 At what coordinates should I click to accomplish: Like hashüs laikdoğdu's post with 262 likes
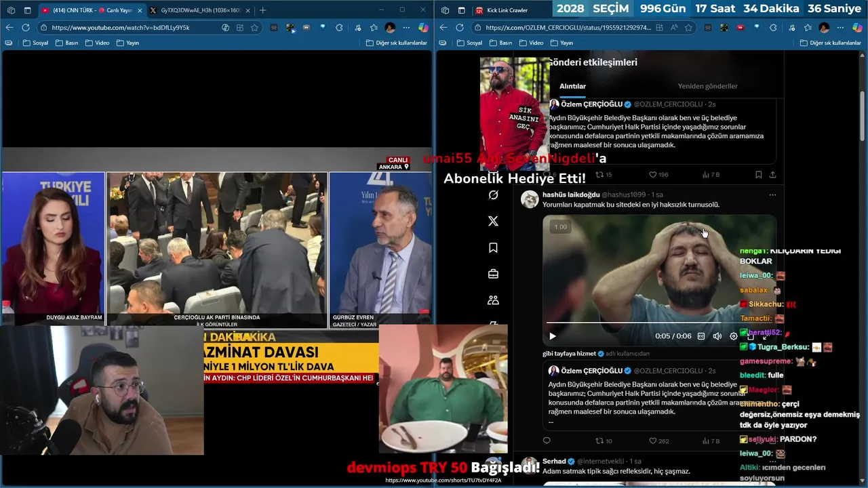point(659,441)
